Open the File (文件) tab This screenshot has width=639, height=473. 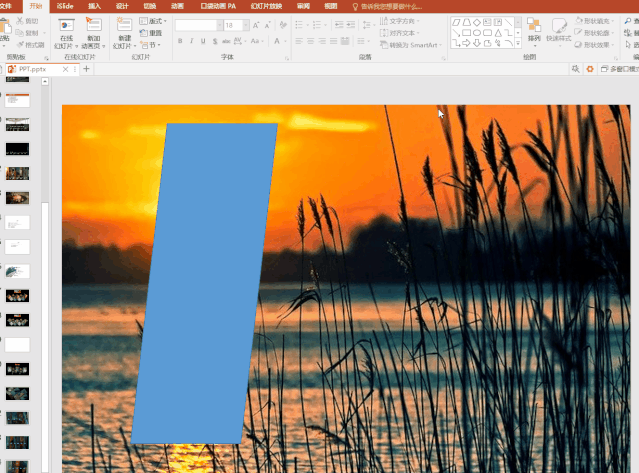tap(6, 6)
